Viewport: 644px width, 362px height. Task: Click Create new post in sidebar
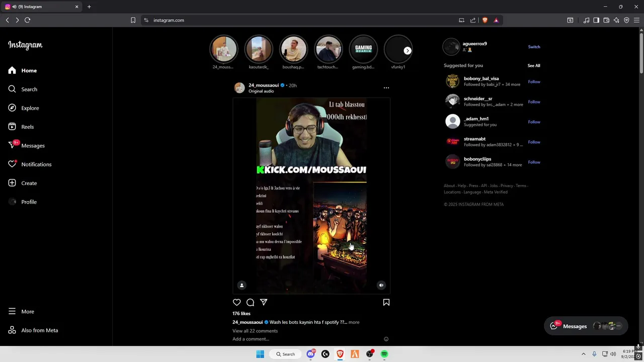23,183
